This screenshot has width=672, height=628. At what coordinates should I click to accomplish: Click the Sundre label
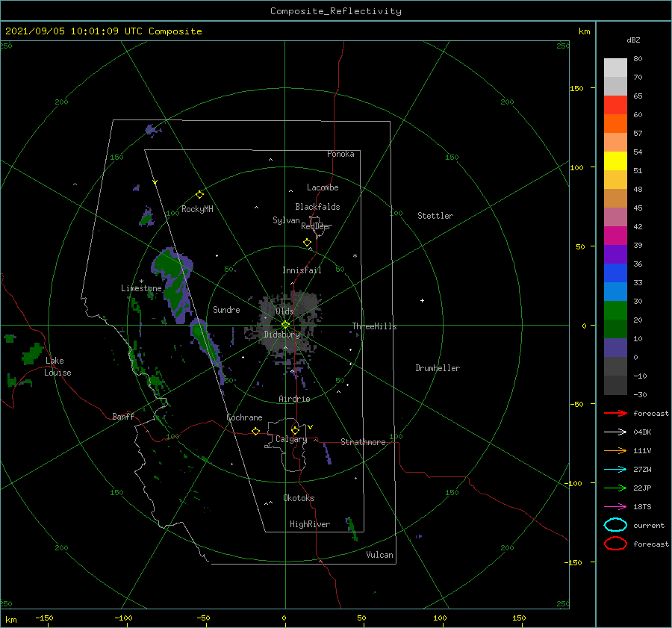coord(226,309)
